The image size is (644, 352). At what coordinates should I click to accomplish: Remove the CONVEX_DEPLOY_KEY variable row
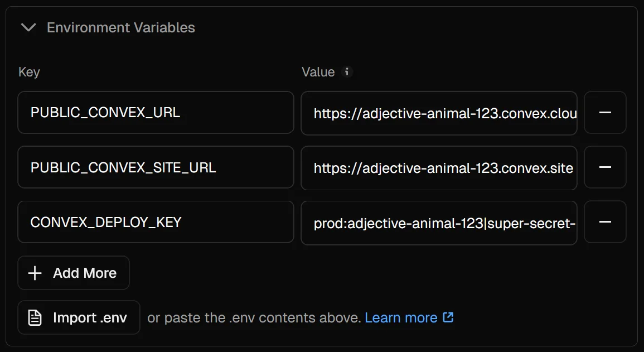point(605,222)
